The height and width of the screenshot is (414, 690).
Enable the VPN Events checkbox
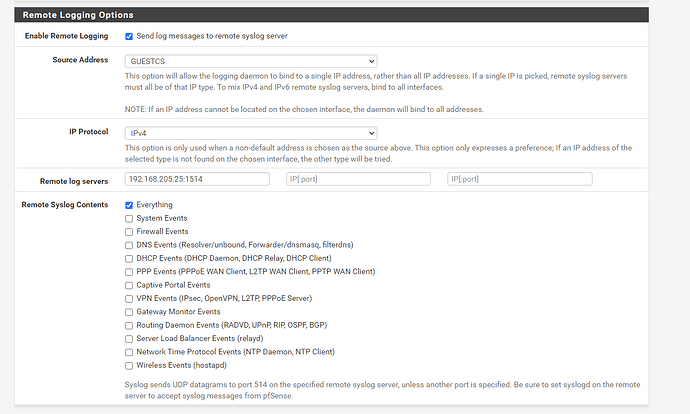click(x=129, y=299)
